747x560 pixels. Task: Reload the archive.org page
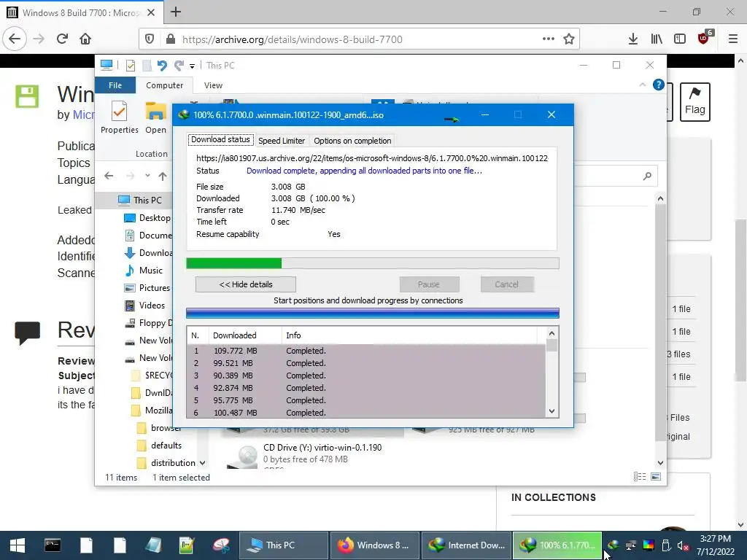pos(63,39)
